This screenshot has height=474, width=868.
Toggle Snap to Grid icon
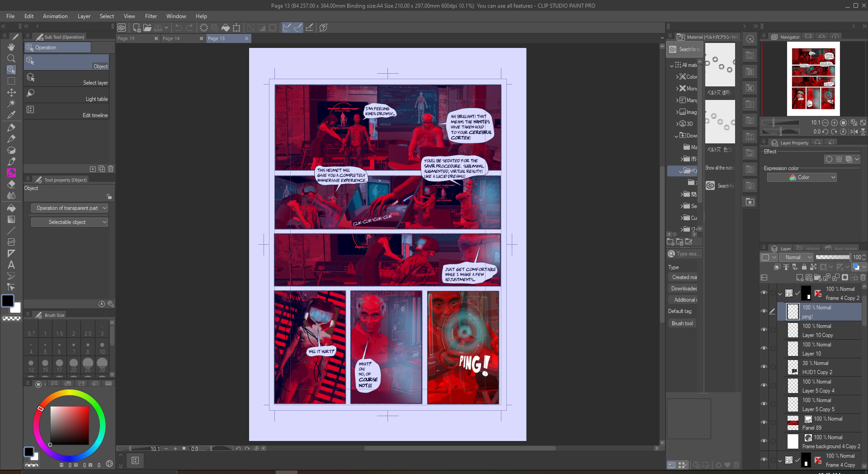[309, 28]
